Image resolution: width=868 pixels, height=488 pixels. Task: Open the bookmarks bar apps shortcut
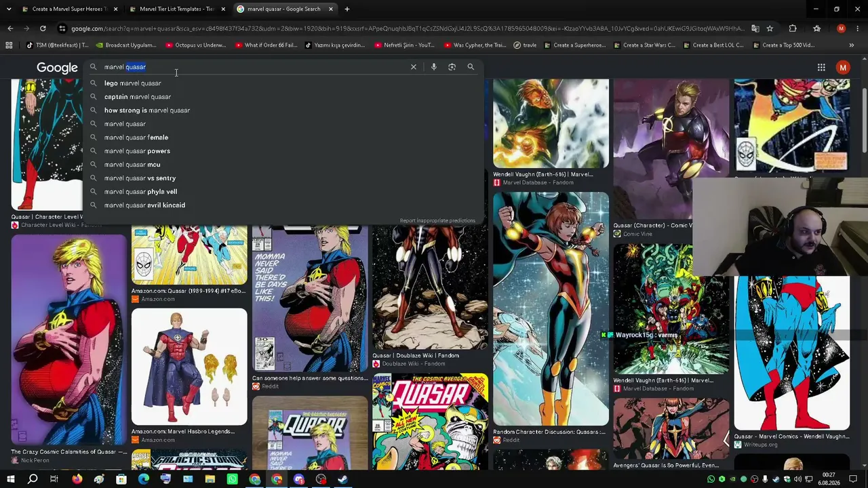coord(9,45)
